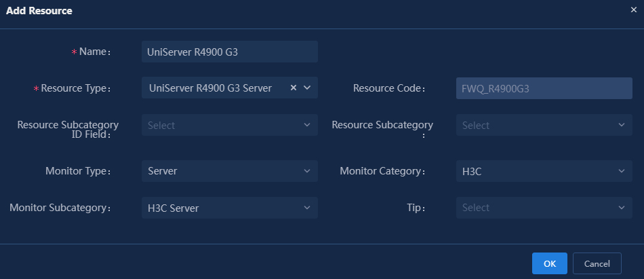Open the Resource Subcategory dropdown
The width and height of the screenshot is (644, 279).
(544, 125)
